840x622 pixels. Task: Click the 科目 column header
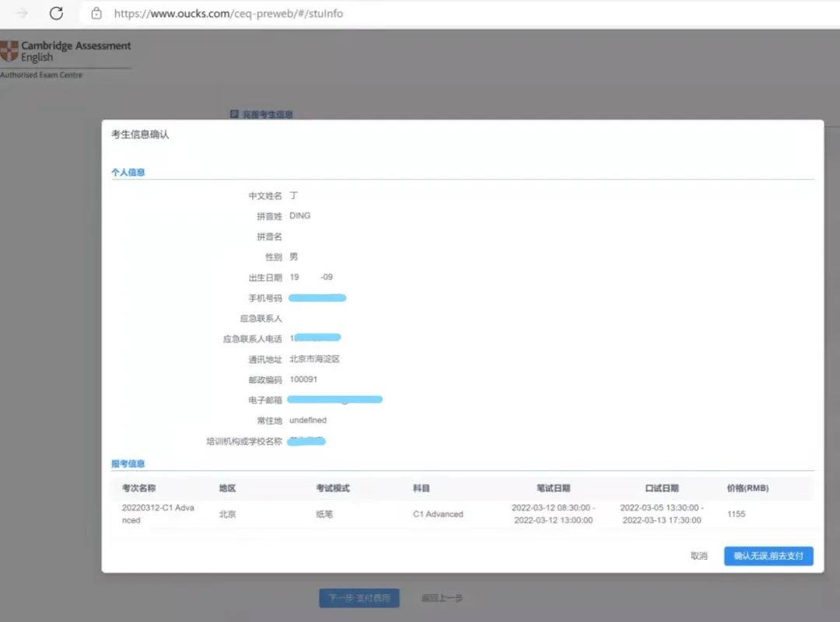point(422,488)
